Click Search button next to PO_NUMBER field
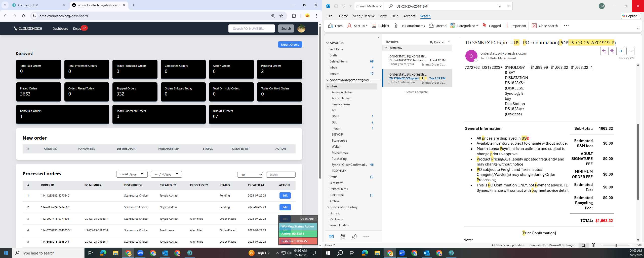 click(286, 28)
